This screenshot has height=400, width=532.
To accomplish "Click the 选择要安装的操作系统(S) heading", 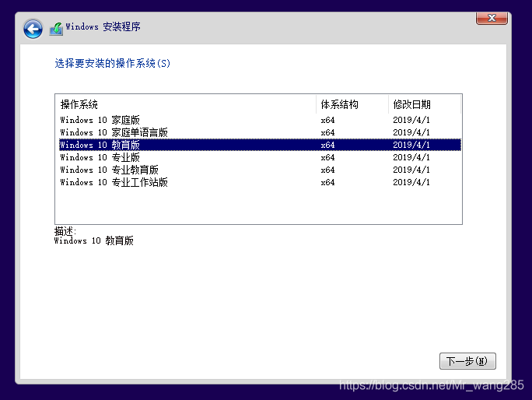I will 112,63.
